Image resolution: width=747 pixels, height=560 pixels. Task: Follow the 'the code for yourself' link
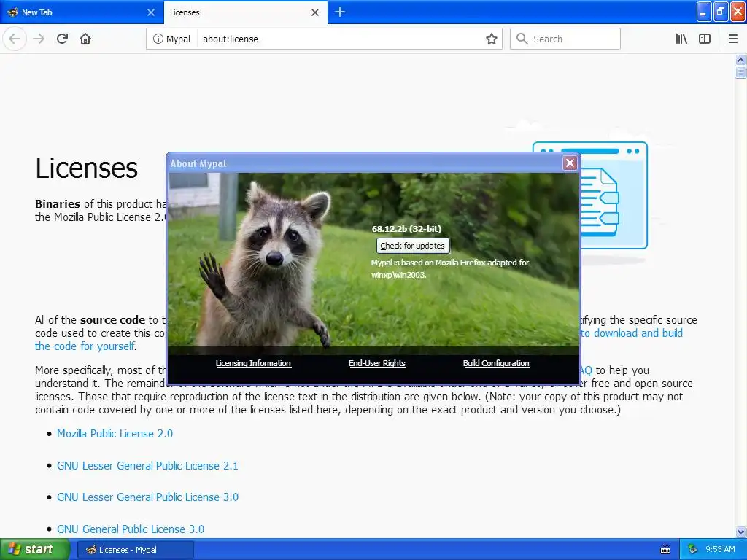click(85, 346)
